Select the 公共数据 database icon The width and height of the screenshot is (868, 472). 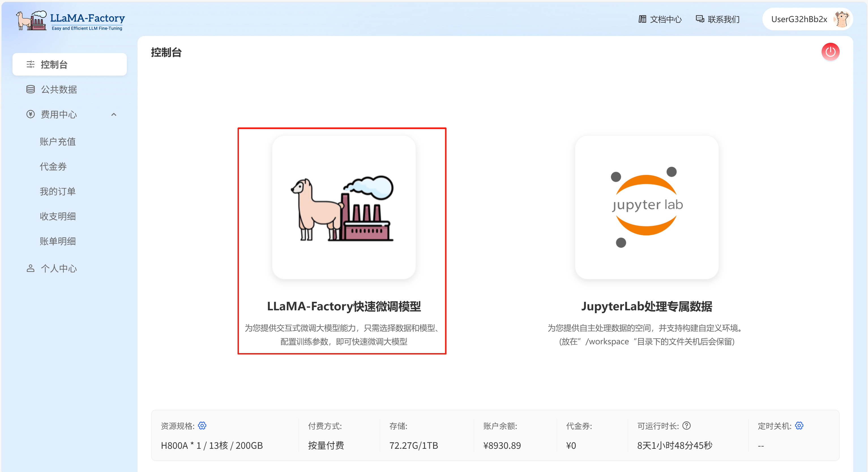coord(30,89)
